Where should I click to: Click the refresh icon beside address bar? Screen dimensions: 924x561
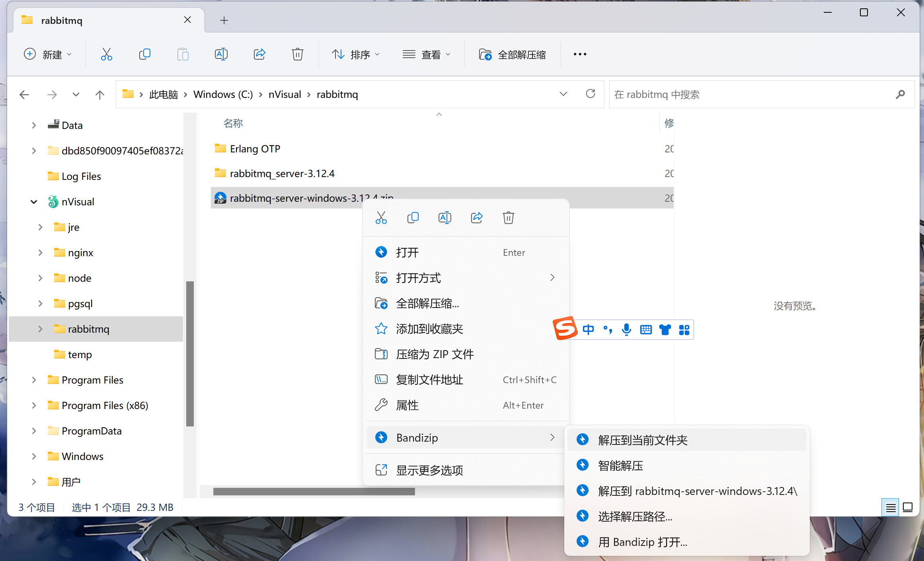[590, 94]
